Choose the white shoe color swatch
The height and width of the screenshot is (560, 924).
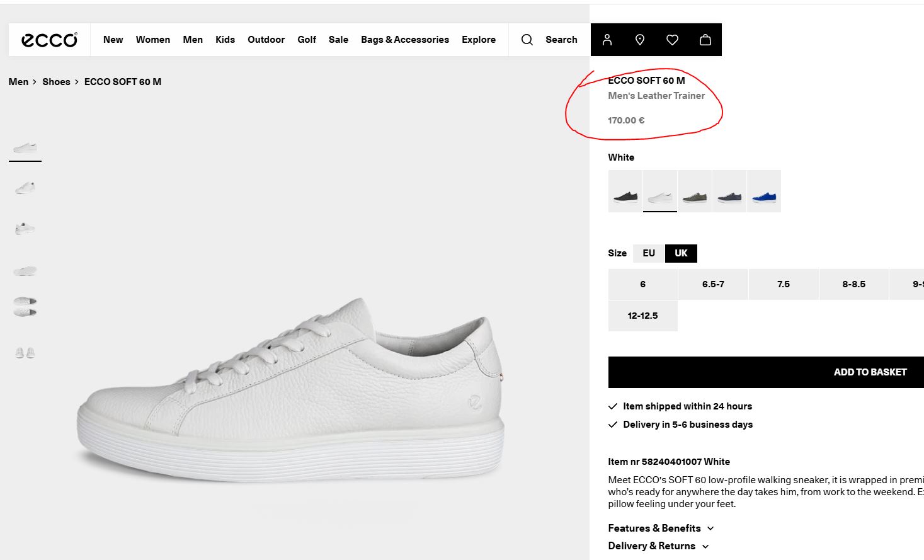(660, 191)
